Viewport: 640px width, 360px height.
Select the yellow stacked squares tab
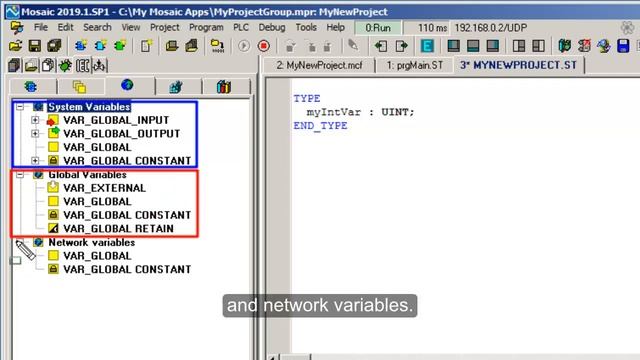[x=80, y=87]
